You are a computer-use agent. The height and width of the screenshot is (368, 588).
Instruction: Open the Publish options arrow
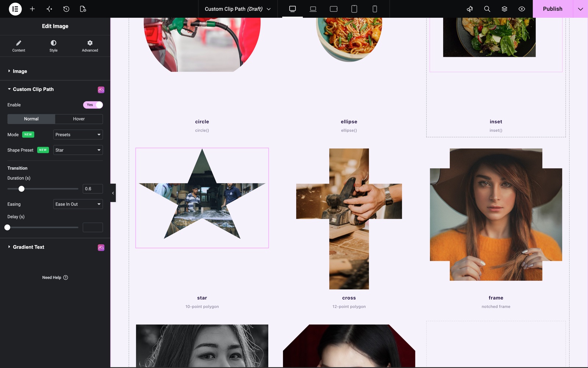point(580,9)
